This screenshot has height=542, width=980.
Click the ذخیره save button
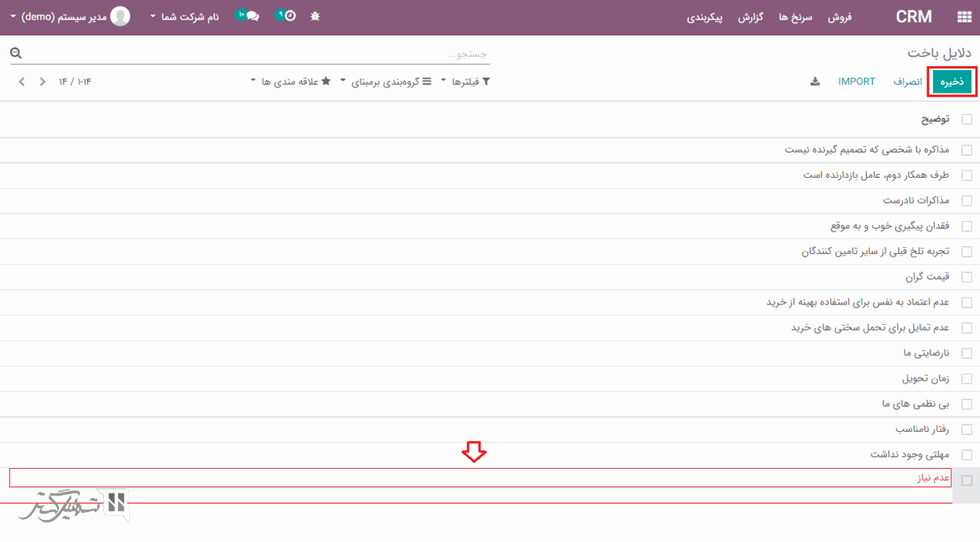coord(952,82)
